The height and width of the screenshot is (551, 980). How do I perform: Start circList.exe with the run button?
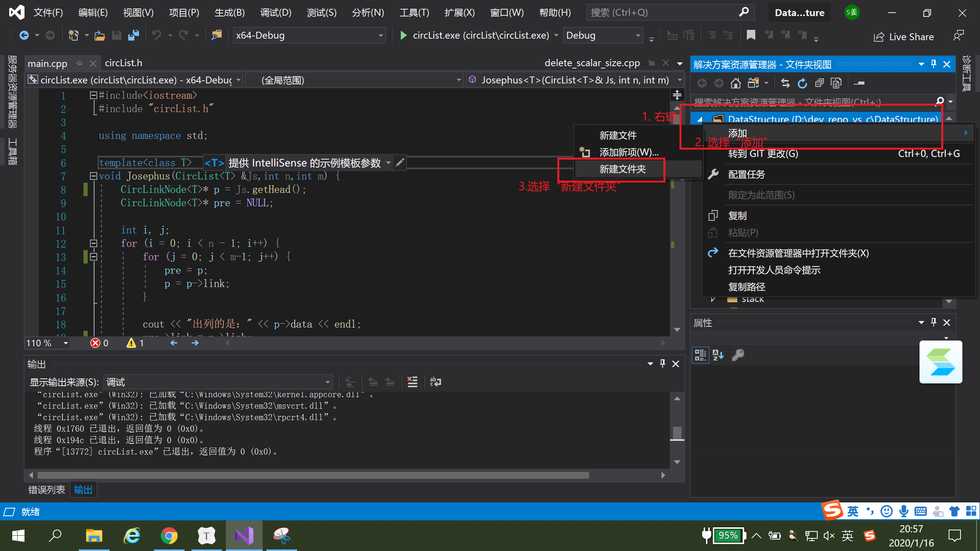pos(403,36)
